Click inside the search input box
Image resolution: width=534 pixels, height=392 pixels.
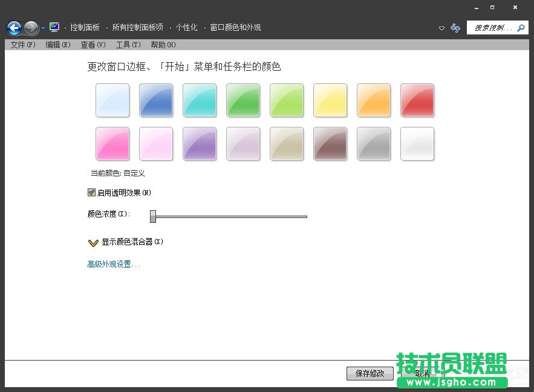point(490,28)
